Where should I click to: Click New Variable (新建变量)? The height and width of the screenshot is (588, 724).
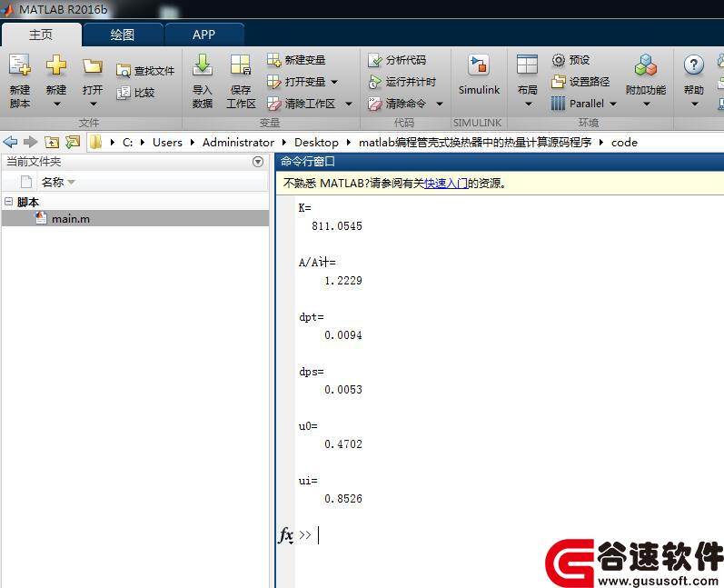(296, 60)
